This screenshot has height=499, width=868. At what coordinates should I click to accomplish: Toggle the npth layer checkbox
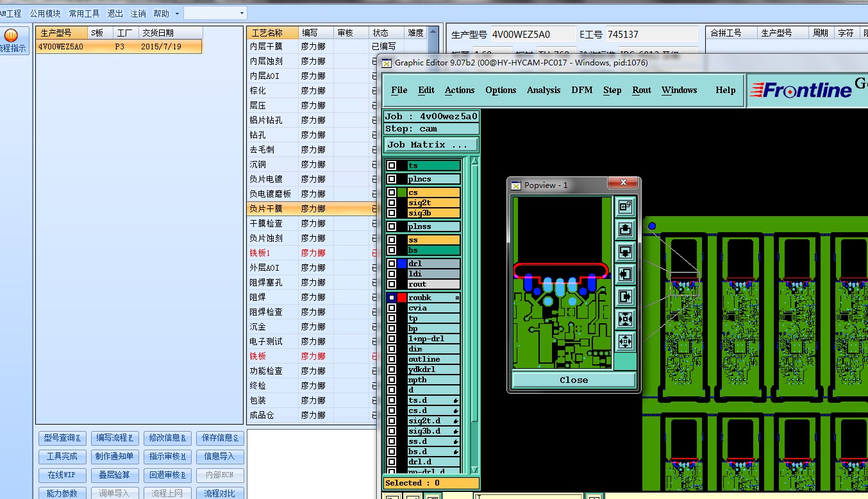point(392,380)
